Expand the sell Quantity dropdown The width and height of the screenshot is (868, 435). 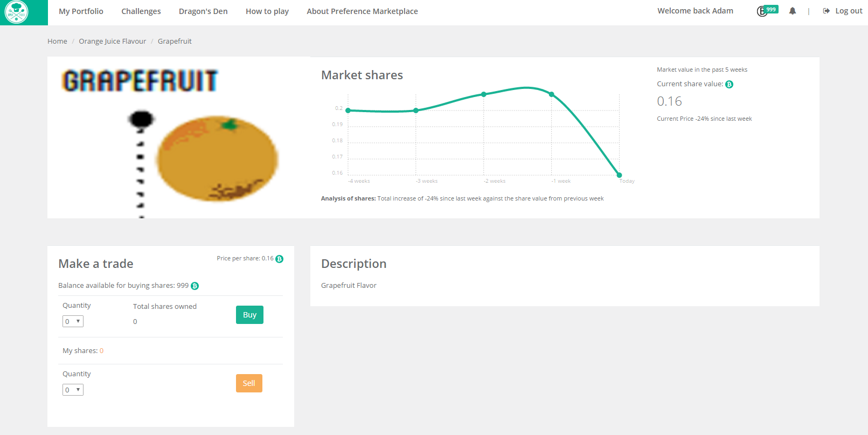pyautogui.click(x=73, y=390)
